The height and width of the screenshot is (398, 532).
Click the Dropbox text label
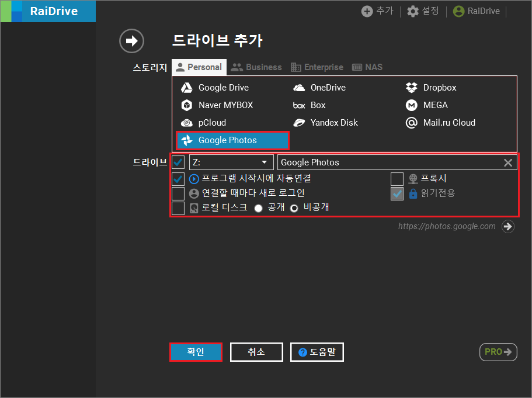click(x=440, y=88)
